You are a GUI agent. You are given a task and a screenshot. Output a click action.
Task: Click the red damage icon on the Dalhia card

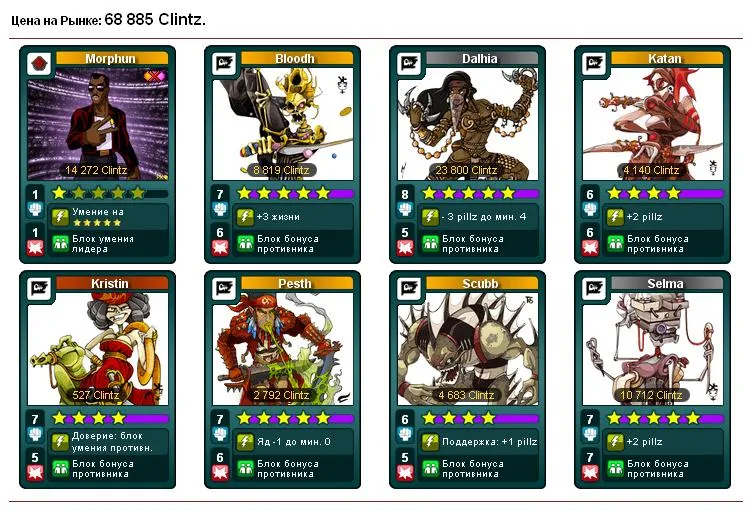tap(405, 248)
